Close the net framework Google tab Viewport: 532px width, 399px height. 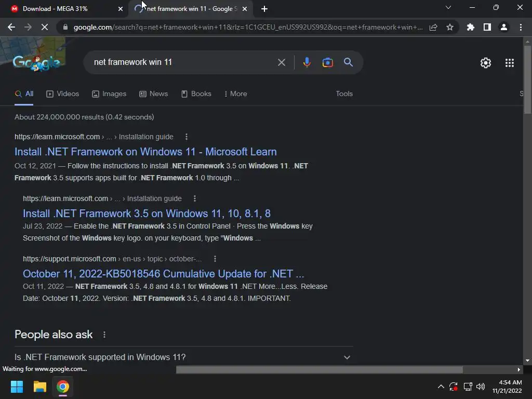(245, 9)
